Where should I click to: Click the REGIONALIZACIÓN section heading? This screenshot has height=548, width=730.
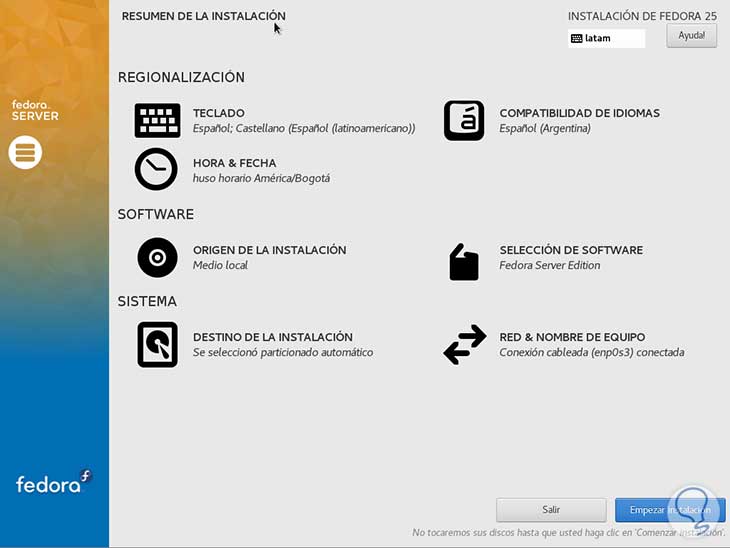pyautogui.click(x=181, y=77)
